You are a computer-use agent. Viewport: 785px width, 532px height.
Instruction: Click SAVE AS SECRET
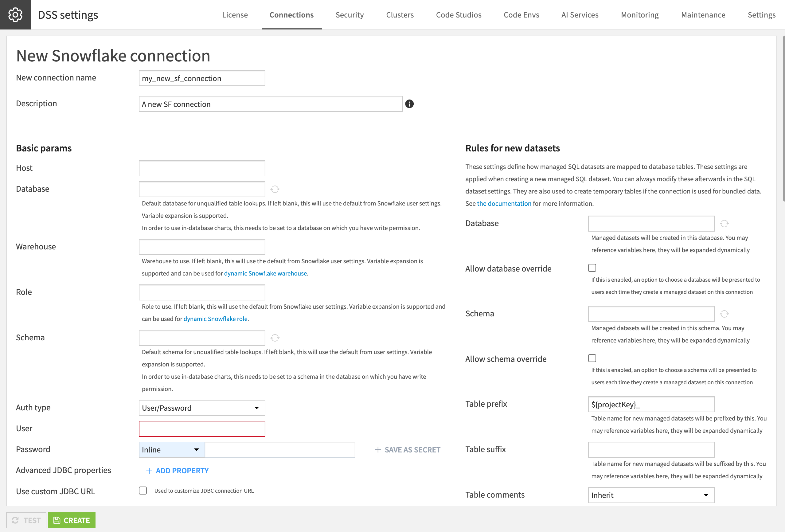tap(407, 450)
